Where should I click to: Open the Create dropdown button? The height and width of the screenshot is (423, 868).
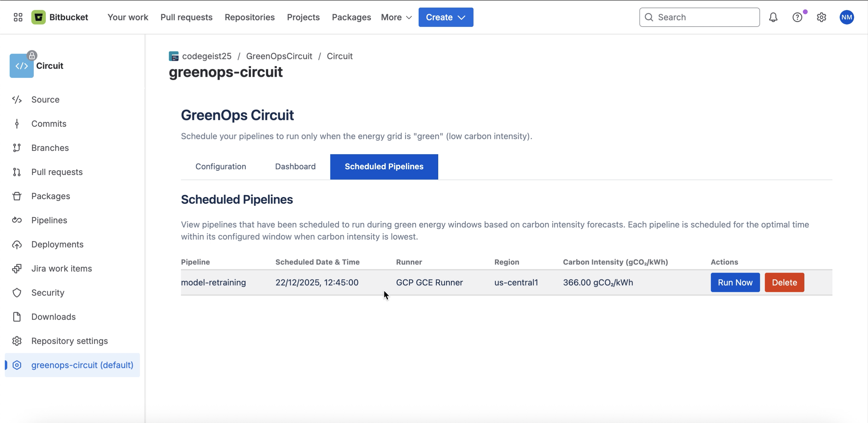click(445, 17)
